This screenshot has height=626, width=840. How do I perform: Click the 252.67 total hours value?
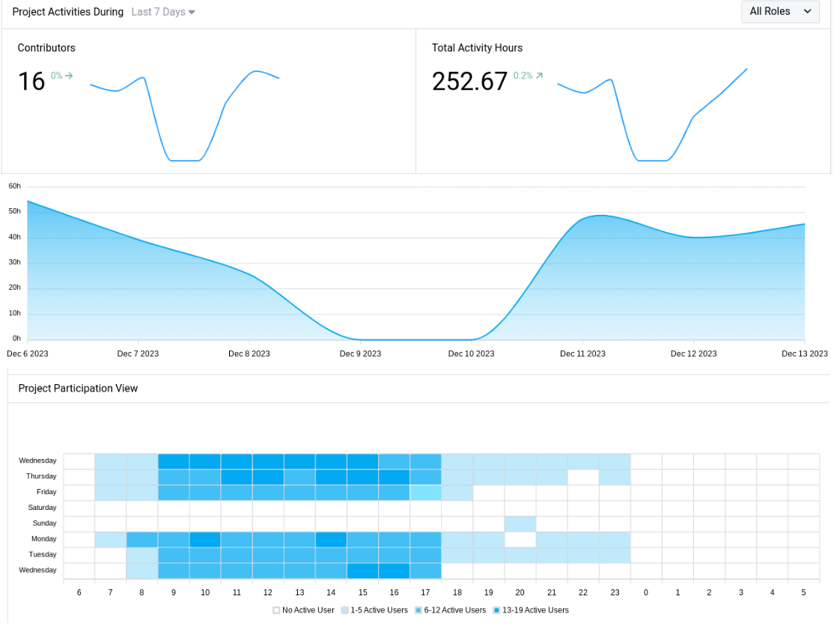point(469,81)
